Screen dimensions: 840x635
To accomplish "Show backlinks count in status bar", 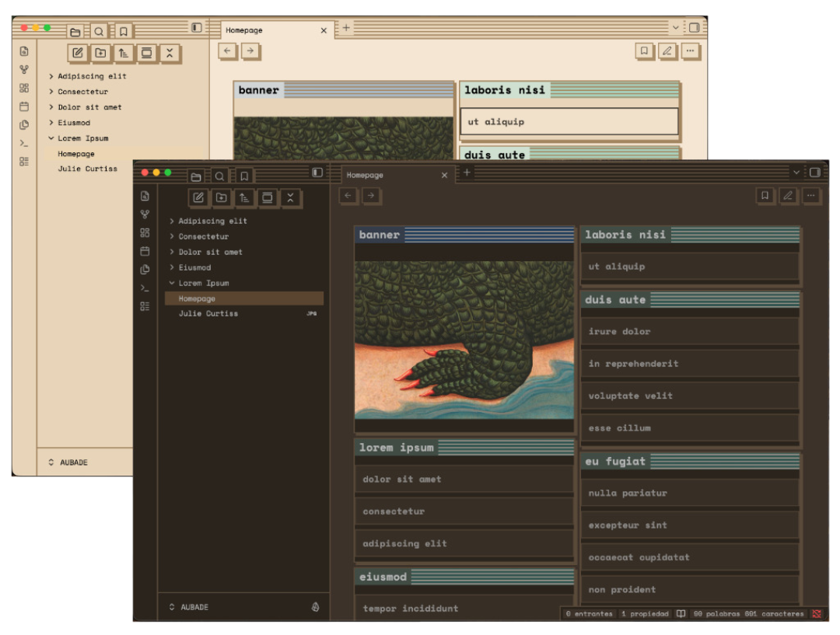I will [589, 613].
